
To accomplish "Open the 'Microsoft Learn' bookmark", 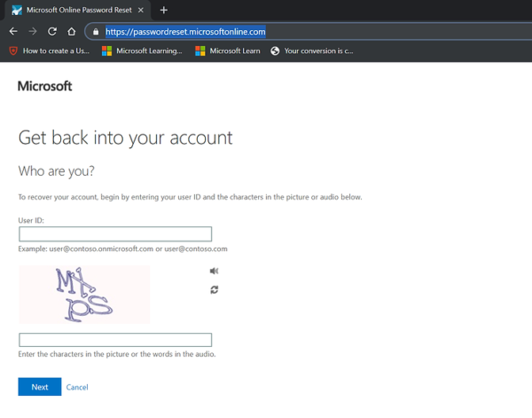I will coord(229,51).
